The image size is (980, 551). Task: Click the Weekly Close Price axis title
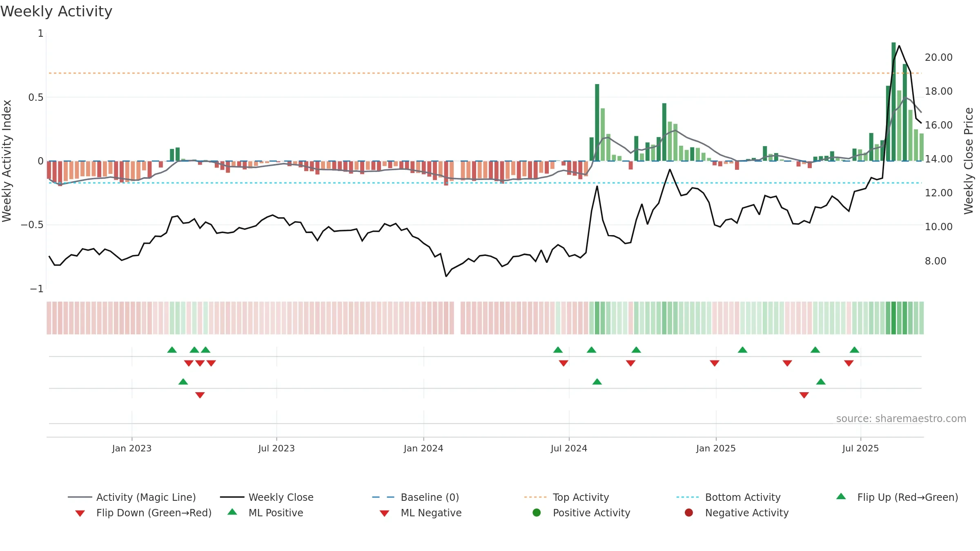point(969,161)
